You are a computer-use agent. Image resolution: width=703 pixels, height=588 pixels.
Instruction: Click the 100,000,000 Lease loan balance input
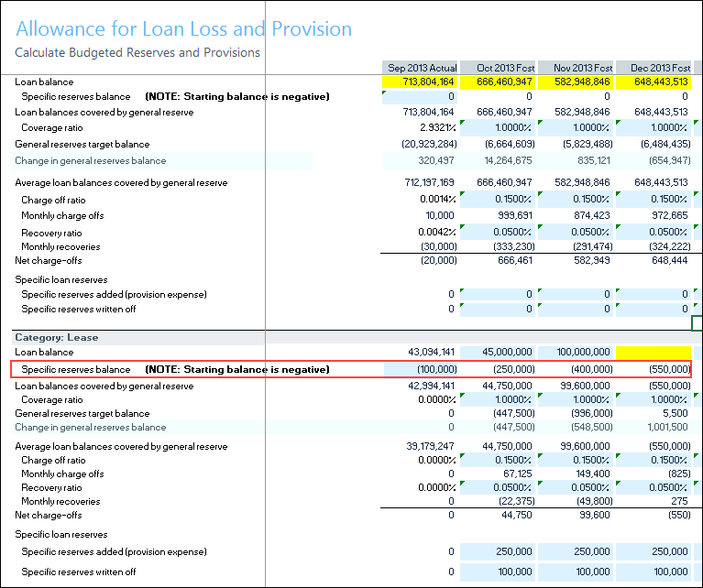pos(576,353)
